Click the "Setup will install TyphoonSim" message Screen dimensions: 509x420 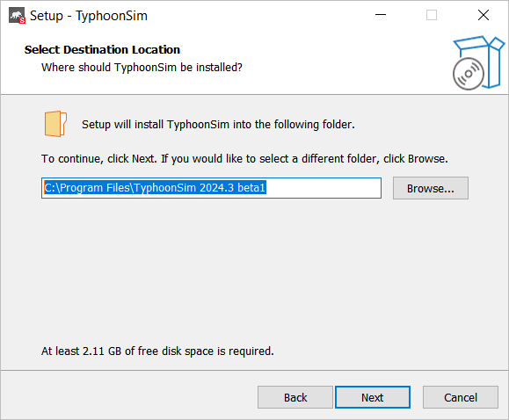click(x=218, y=125)
